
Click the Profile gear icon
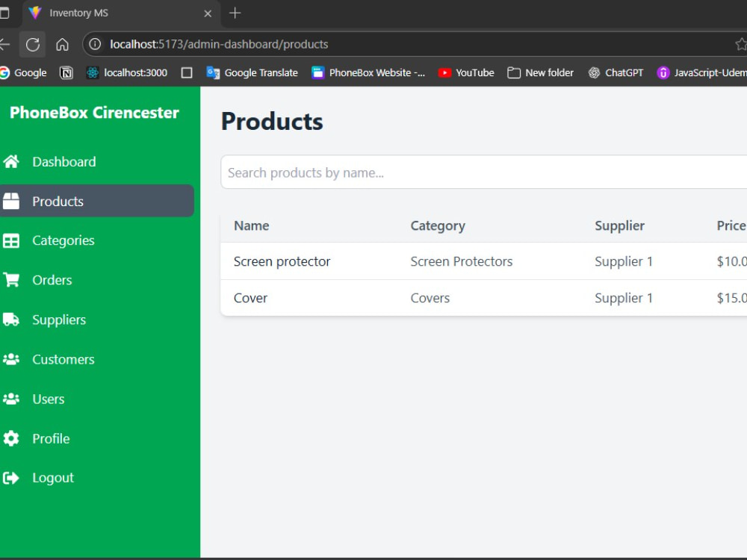(11, 438)
